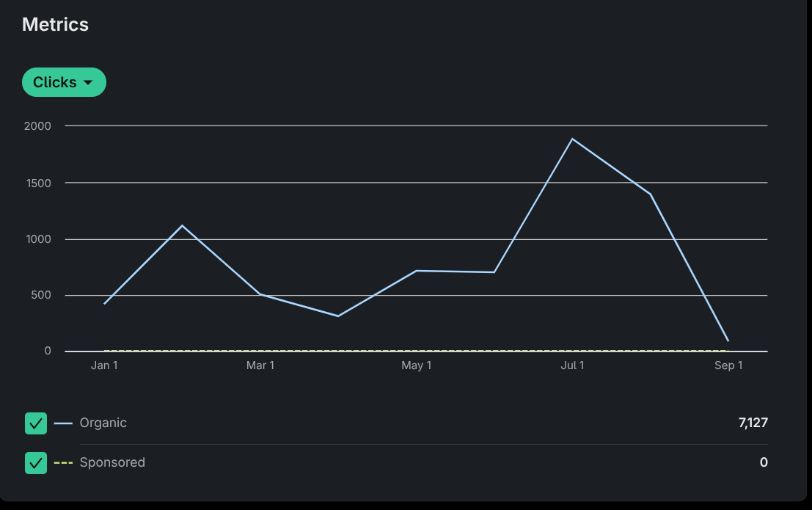This screenshot has width=812, height=510.
Task: Click the dashed yellow Sponsored line swatch
Action: (63, 463)
